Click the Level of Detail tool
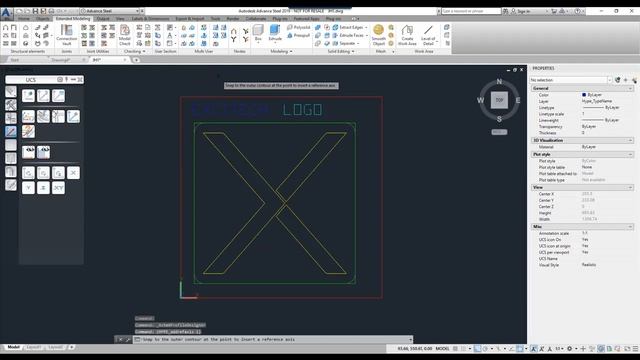Screen dimensions: 640x360 [428, 35]
